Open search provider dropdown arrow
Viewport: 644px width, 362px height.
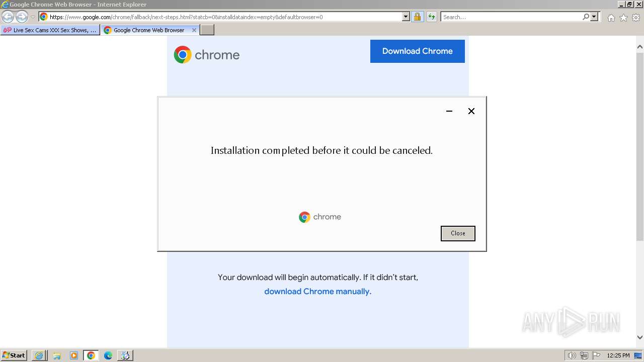(594, 17)
